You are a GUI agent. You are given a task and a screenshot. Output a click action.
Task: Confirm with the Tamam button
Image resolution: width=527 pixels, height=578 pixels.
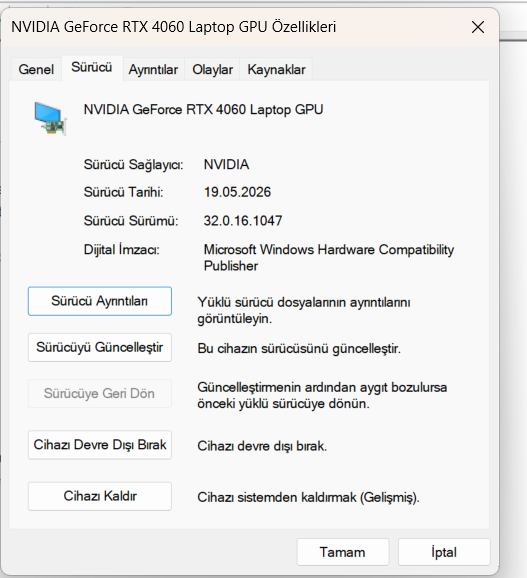click(x=343, y=552)
